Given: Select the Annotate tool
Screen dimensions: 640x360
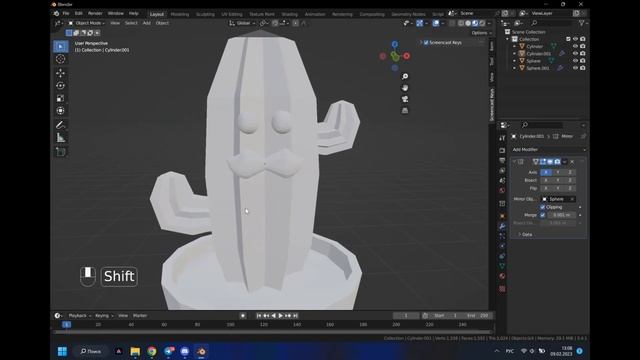Looking at the screenshot, I should click(60, 125).
